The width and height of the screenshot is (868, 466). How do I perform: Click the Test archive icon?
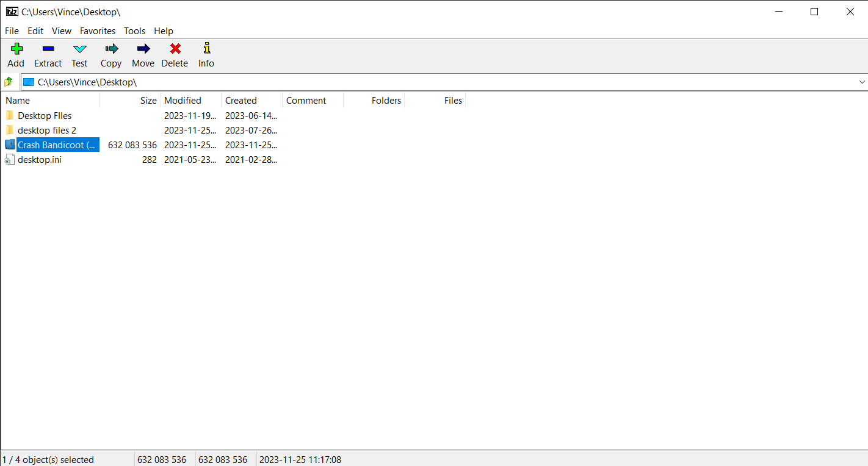coord(79,55)
